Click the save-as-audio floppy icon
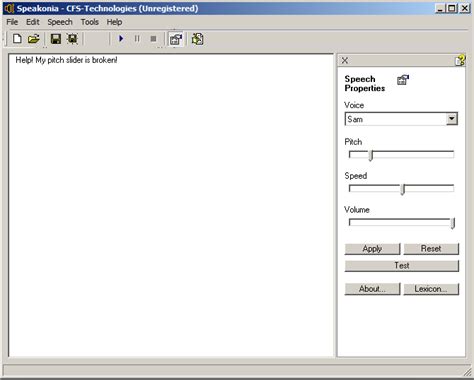The width and height of the screenshot is (474, 380). (72, 39)
